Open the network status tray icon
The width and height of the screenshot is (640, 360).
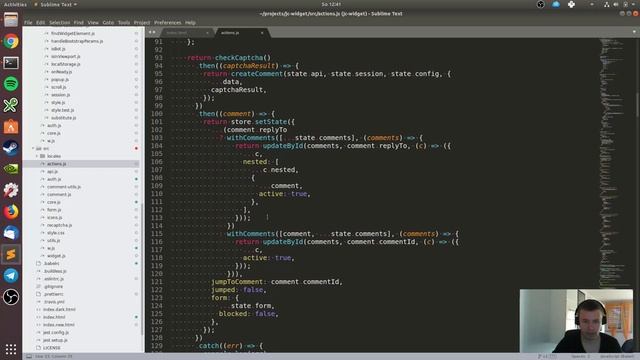[x=606, y=4]
